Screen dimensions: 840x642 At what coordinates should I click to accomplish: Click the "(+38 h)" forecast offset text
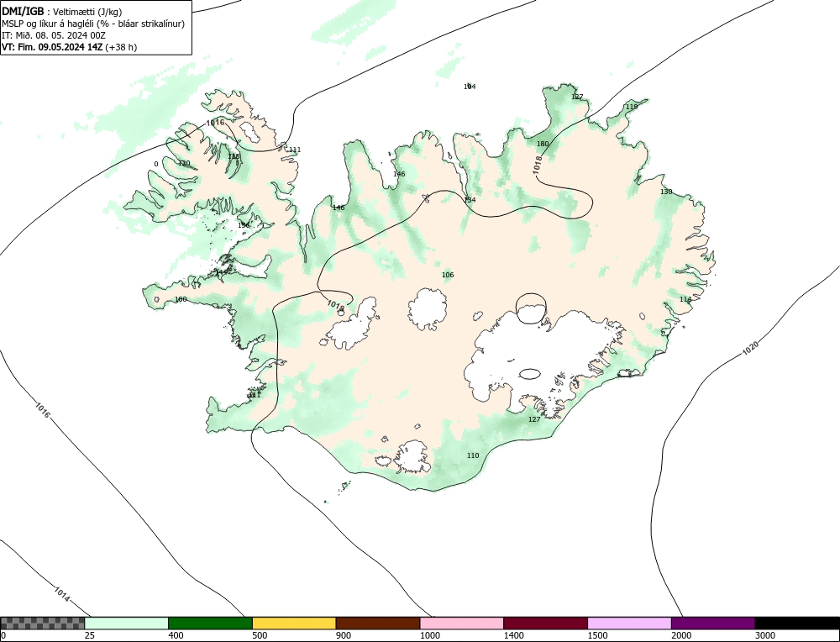coord(121,47)
